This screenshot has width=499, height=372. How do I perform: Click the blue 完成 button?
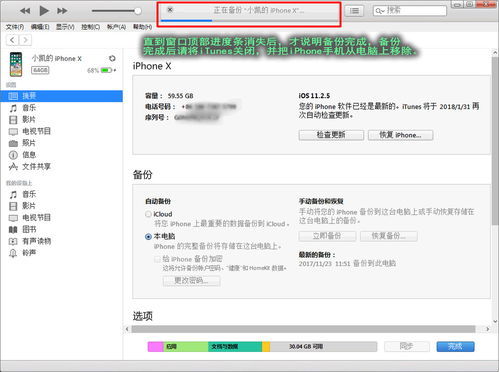[455, 347]
